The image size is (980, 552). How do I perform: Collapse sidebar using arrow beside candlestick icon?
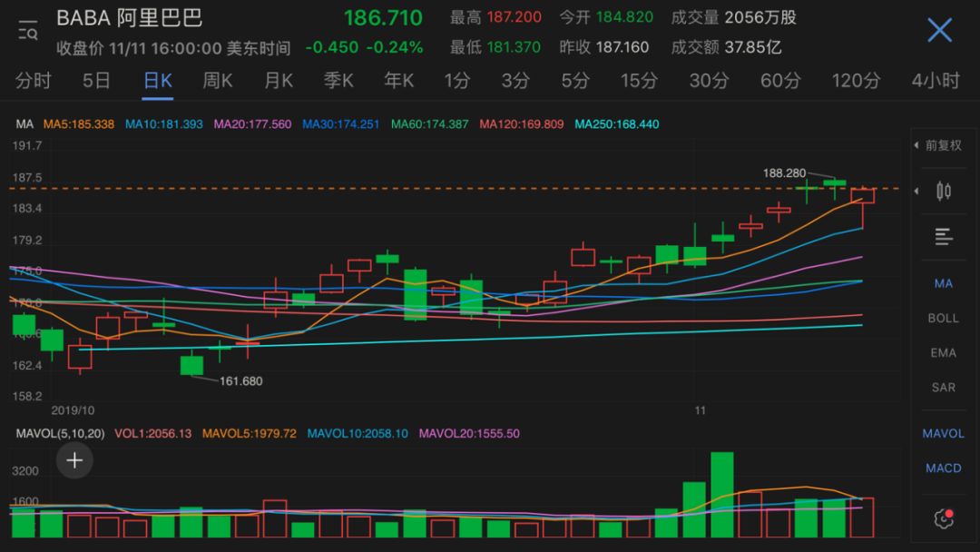pyautogui.click(x=916, y=191)
